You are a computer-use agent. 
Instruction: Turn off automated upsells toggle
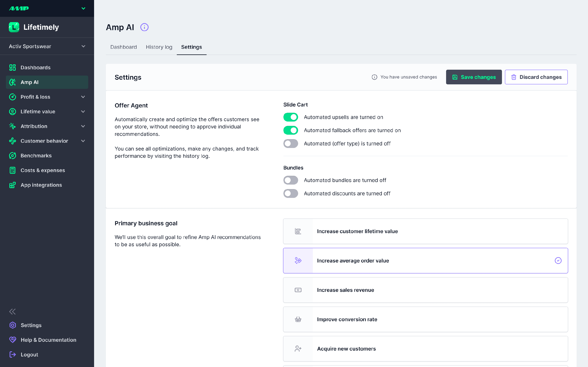pos(291,117)
